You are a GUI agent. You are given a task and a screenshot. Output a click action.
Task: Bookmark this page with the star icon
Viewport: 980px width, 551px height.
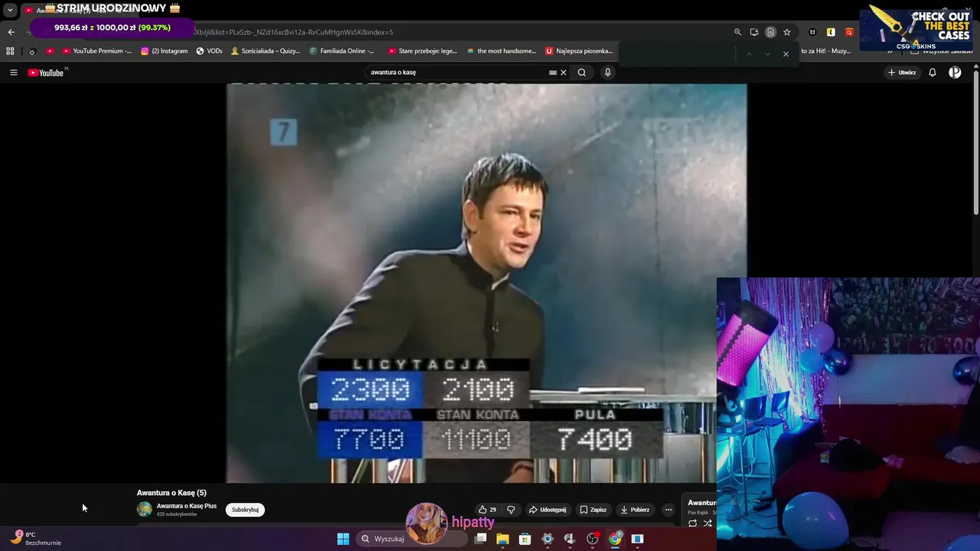click(787, 32)
